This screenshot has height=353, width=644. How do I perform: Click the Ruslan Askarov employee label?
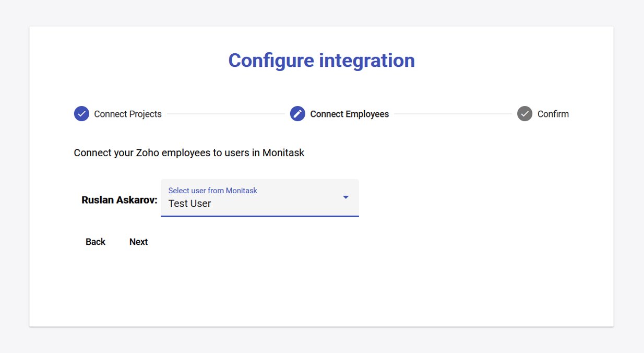[118, 199]
